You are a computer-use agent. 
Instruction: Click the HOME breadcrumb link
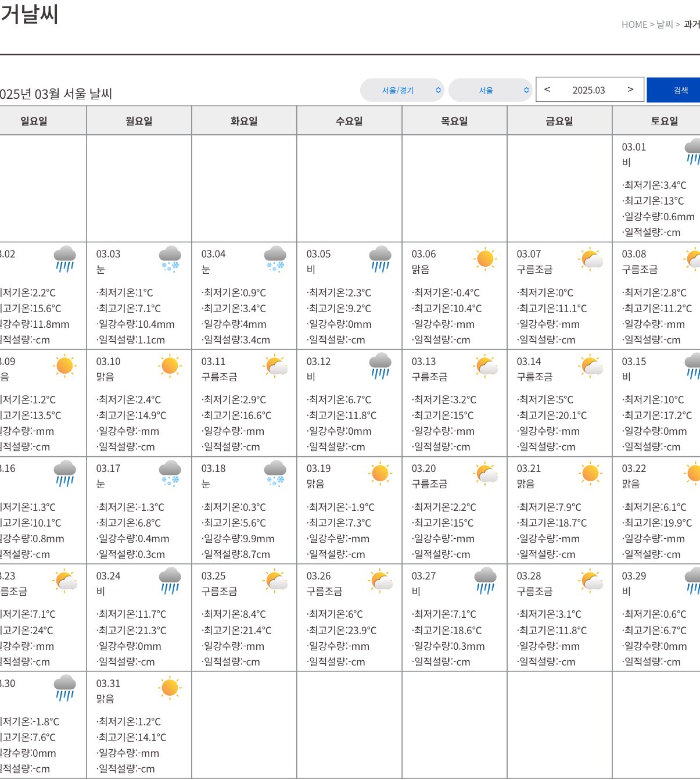tap(634, 24)
